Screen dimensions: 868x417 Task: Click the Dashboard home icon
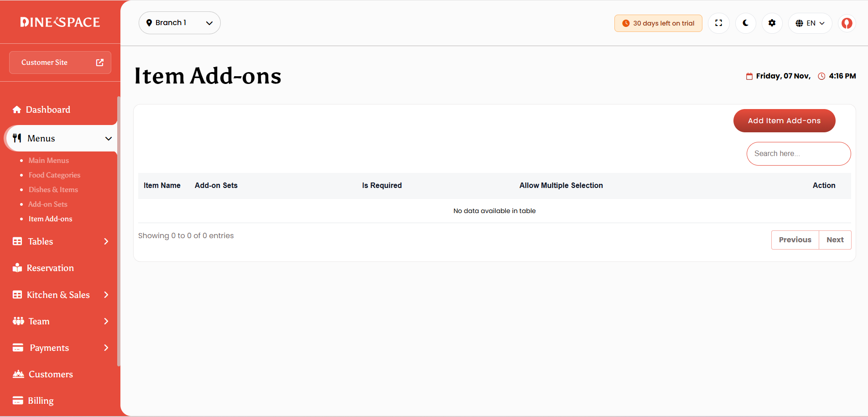tap(17, 109)
